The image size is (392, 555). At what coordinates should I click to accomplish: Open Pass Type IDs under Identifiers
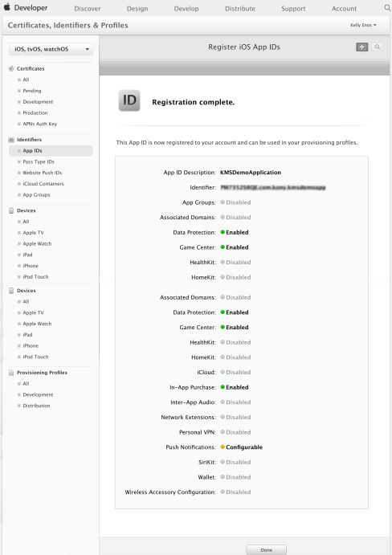click(x=39, y=161)
